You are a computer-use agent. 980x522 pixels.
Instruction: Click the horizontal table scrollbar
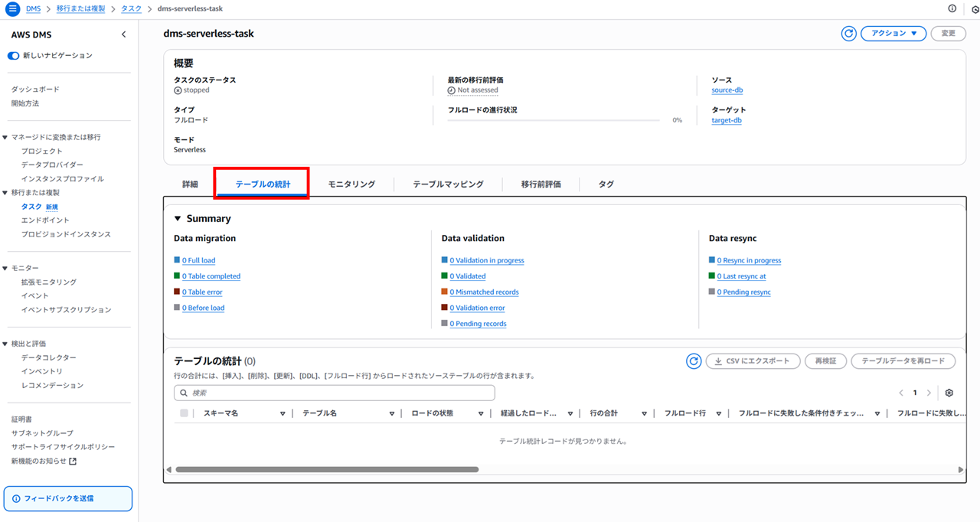point(327,470)
